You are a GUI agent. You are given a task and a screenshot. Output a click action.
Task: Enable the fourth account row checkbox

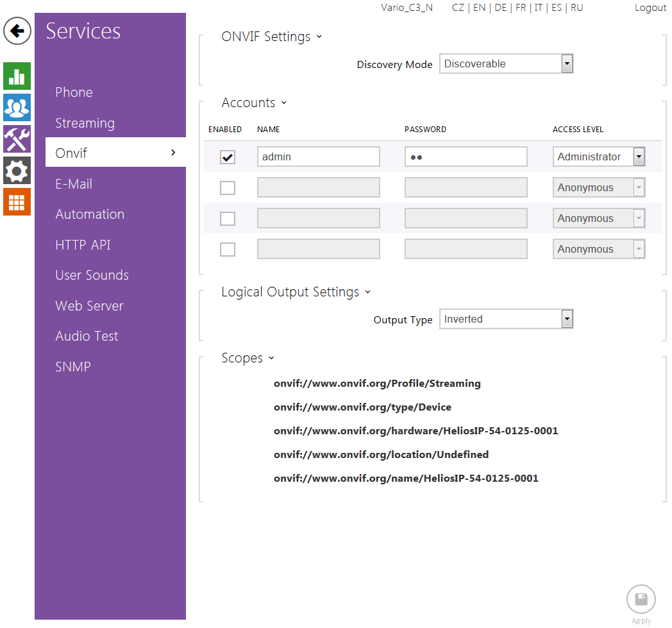228,250
